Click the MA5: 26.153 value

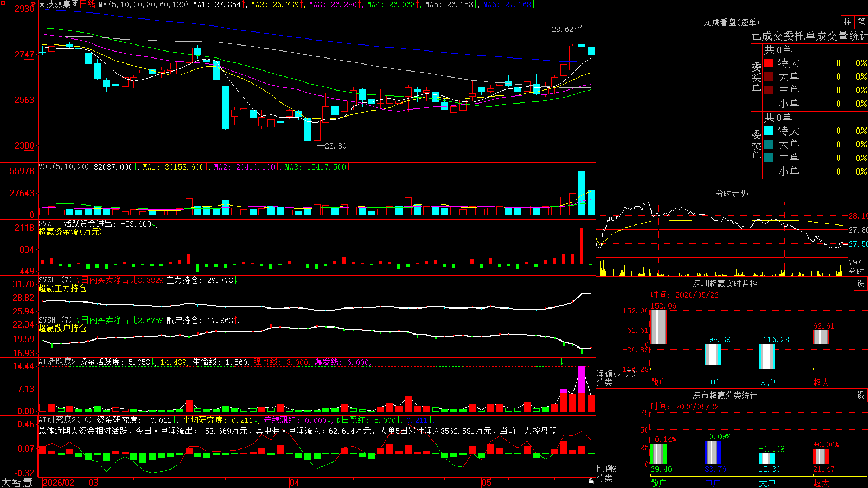pos(449,4)
